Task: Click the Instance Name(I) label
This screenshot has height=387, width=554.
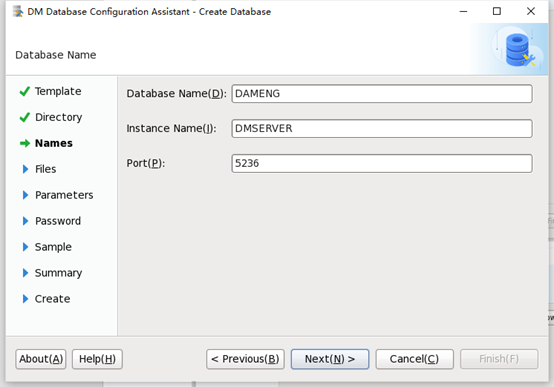Action: [171, 128]
